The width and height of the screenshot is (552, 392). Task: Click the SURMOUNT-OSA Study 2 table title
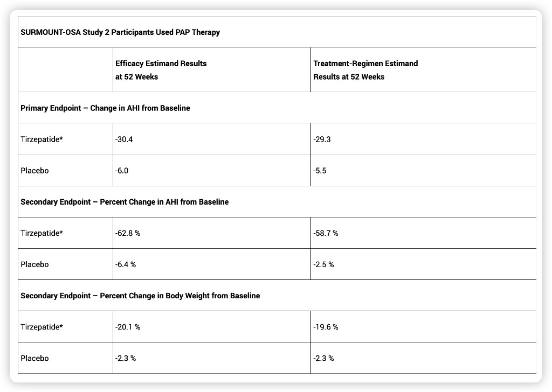coord(120,32)
